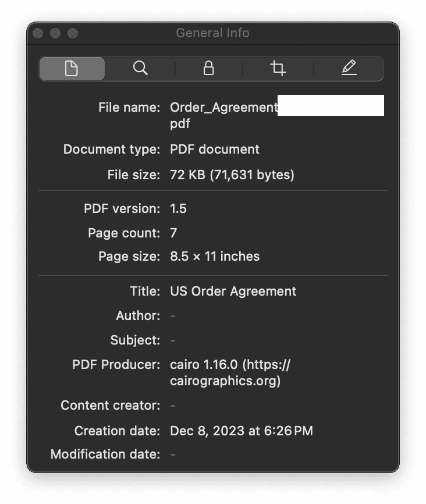
Task: Click the page count value 7
Action: (x=173, y=233)
